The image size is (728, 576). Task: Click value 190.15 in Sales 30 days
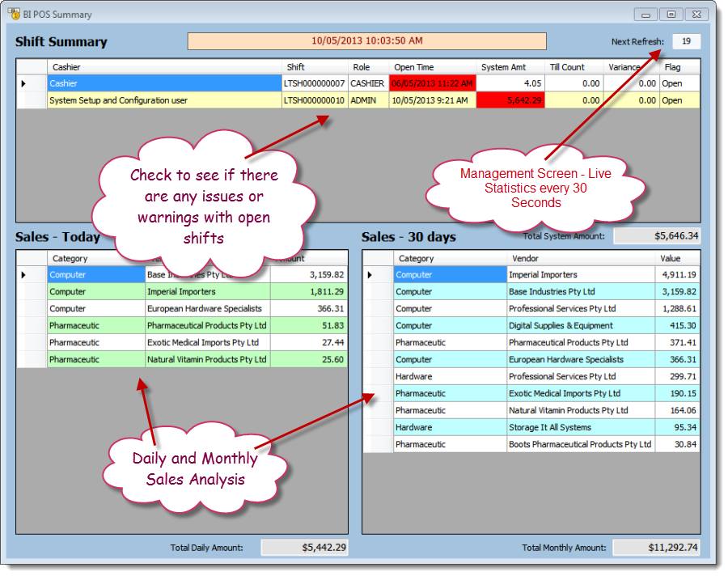(677, 393)
